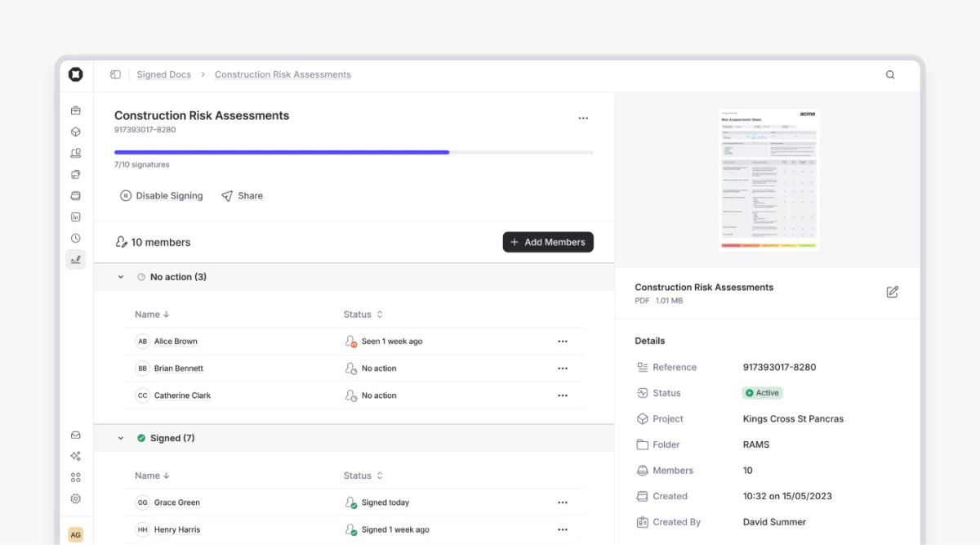Open row options for Brian Bennett

point(563,369)
